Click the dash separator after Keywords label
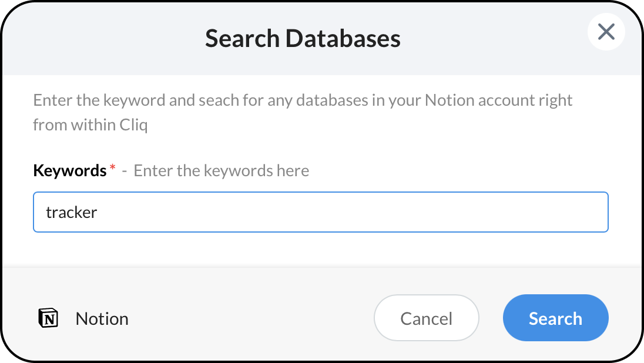The height and width of the screenshot is (363, 644). tap(124, 171)
